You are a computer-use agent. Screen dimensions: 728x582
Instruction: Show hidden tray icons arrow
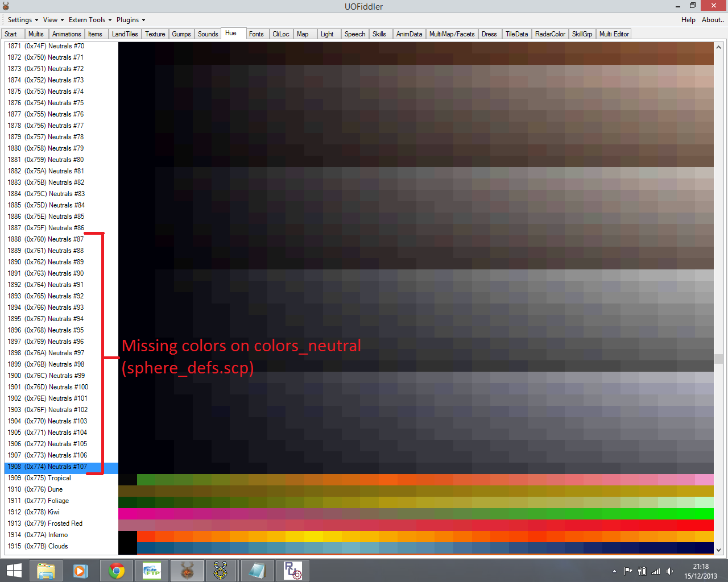click(614, 571)
